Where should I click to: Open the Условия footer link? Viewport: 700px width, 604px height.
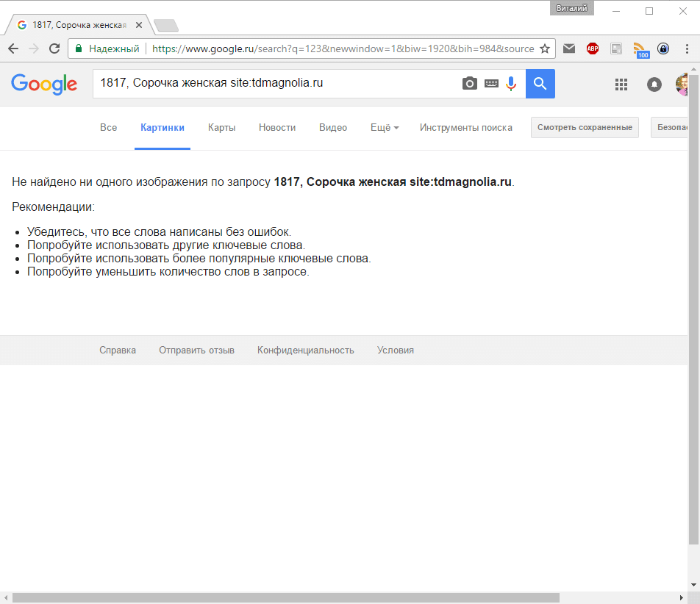395,350
